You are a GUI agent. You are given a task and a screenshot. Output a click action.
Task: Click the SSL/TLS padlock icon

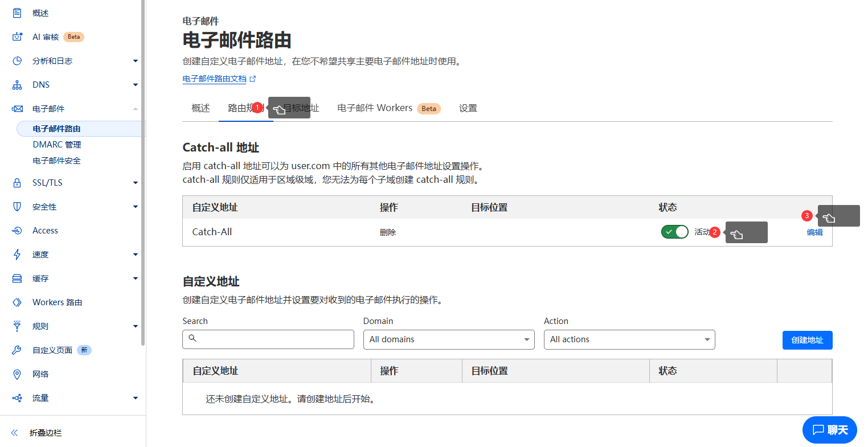pos(17,183)
